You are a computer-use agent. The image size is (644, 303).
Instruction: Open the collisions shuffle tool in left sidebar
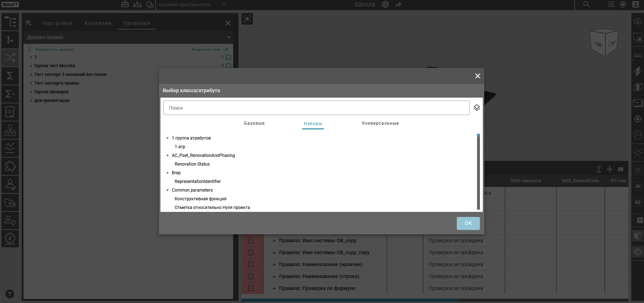coord(10,57)
